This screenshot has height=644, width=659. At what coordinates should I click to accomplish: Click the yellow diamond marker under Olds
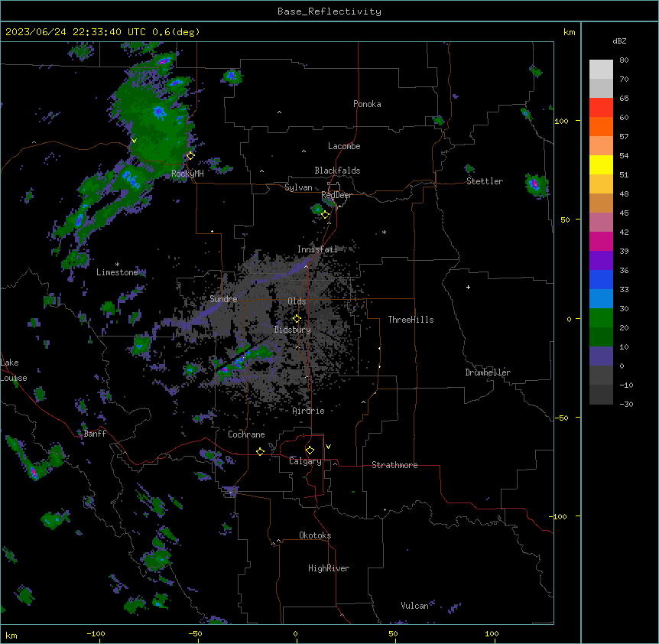[297, 319]
